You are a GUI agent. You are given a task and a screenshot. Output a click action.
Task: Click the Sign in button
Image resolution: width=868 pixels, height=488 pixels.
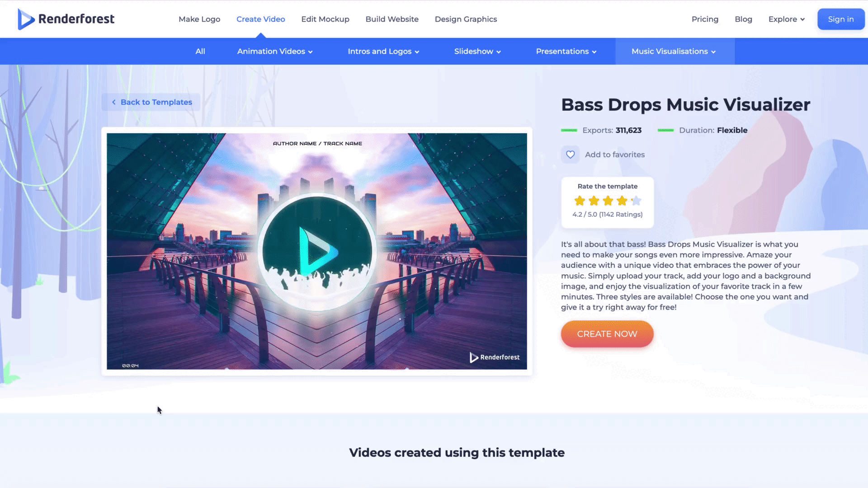point(840,19)
